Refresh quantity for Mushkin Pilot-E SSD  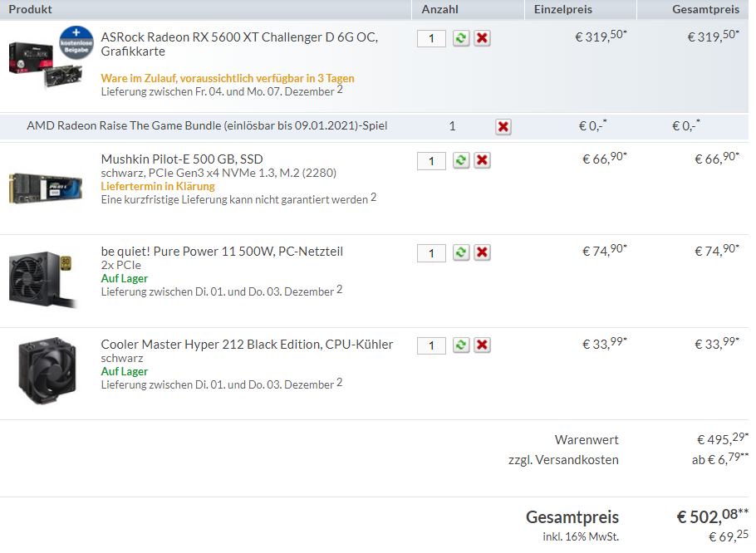461,160
